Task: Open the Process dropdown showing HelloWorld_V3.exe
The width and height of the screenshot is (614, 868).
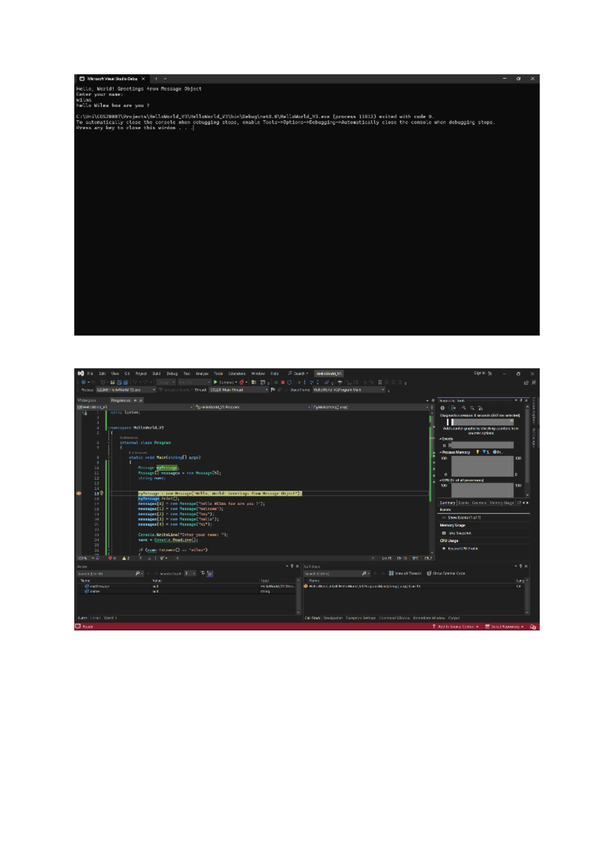Action: pos(125,390)
